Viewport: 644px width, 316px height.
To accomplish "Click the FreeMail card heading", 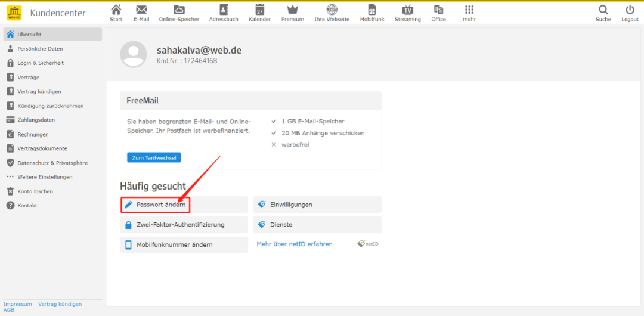I will [x=143, y=101].
